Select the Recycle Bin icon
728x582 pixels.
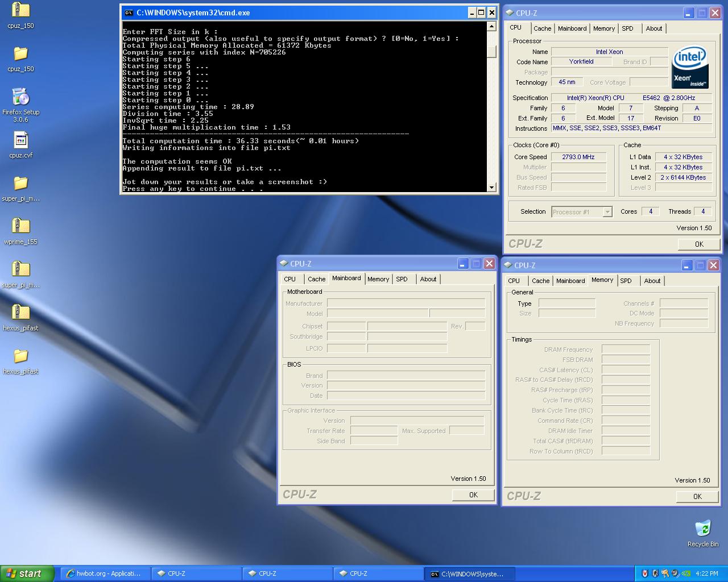[703, 529]
